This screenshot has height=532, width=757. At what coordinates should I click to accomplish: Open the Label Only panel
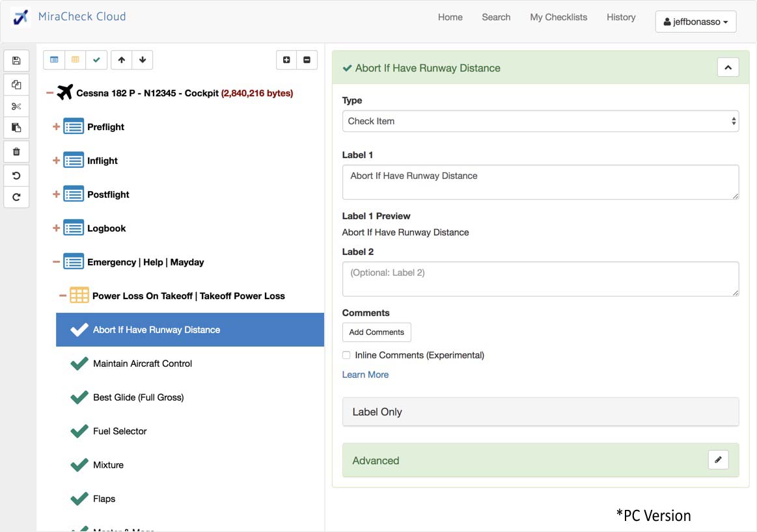coord(540,412)
